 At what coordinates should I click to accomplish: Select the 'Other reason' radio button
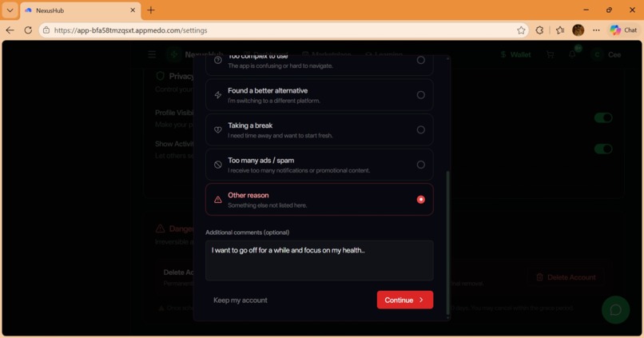click(420, 200)
